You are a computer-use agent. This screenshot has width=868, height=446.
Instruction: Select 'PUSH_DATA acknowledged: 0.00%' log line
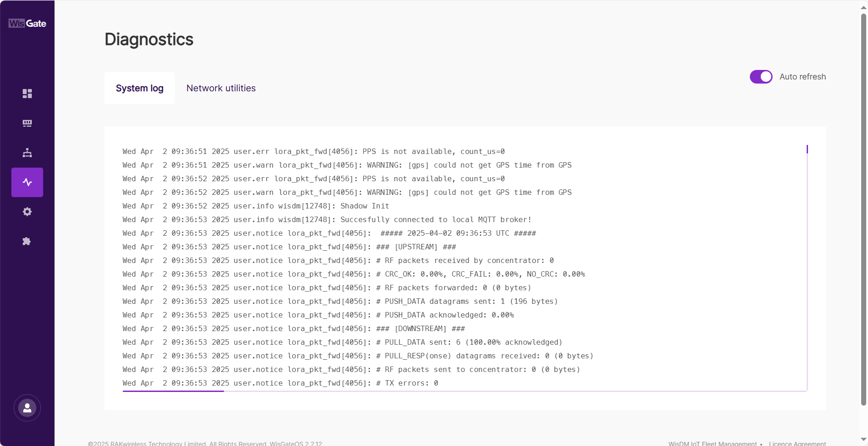tap(318, 315)
